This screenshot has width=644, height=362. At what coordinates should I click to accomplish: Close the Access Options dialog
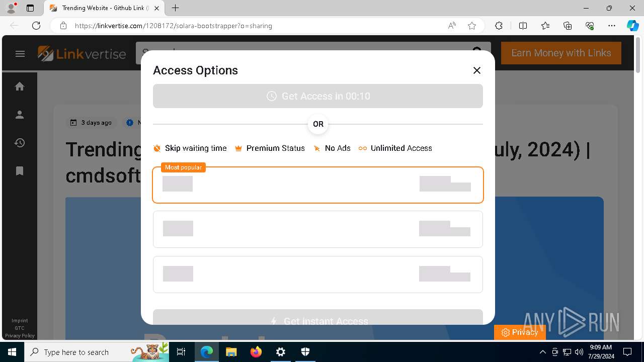tap(477, 70)
